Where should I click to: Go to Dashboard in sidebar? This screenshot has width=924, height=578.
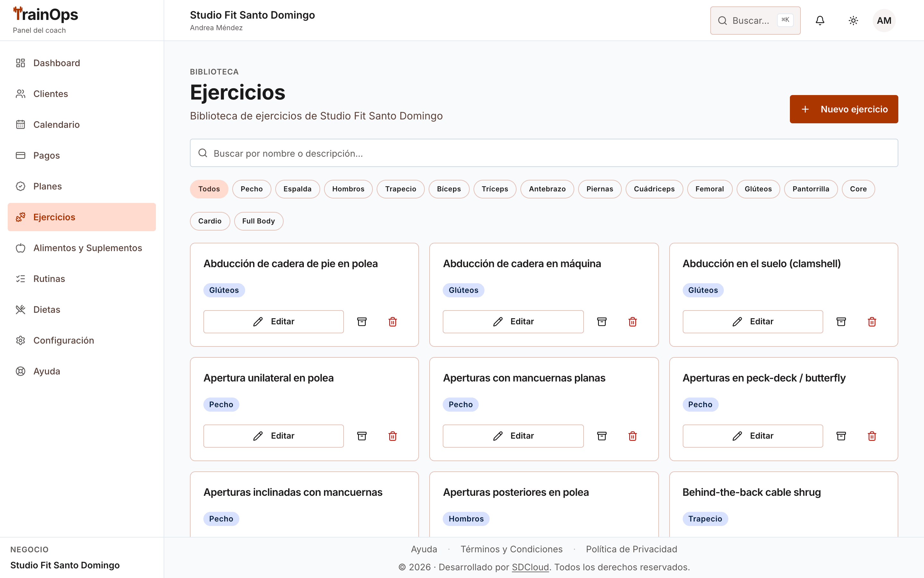point(82,63)
